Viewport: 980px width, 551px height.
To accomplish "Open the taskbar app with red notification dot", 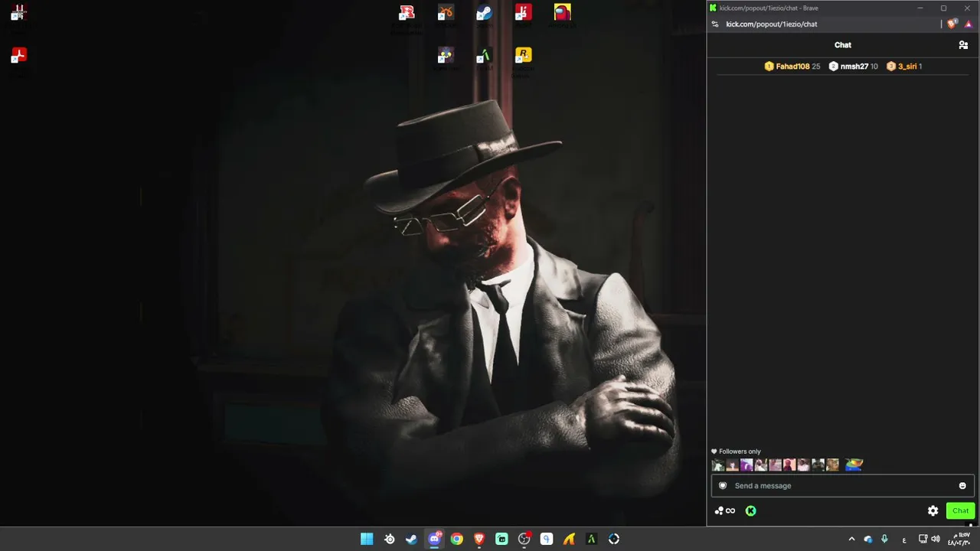I will 524,539.
